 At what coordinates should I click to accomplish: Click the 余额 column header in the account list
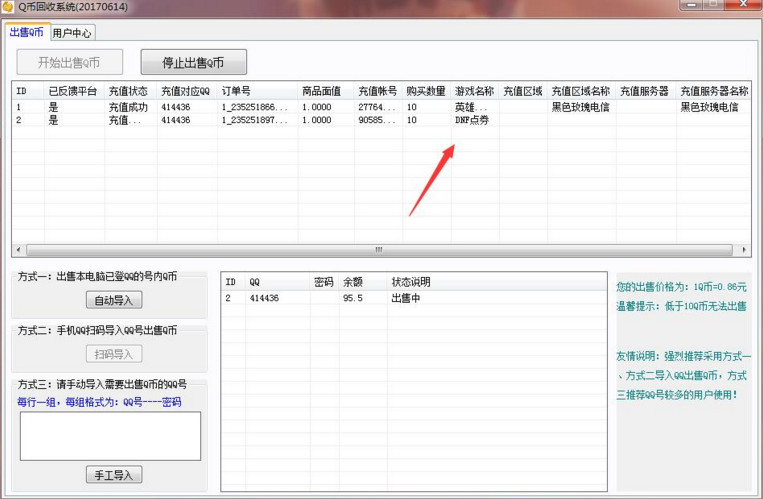(x=353, y=282)
